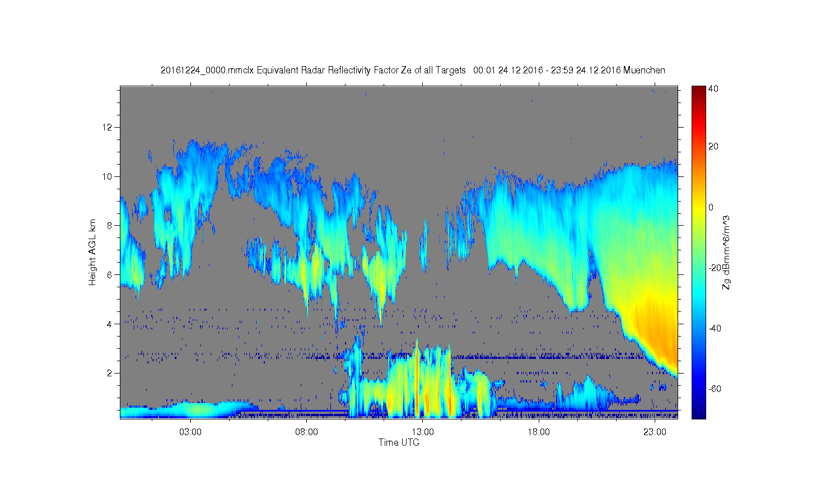Pick the colorbar tick label 20
Screen dimensions: 840x504
coord(713,147)
